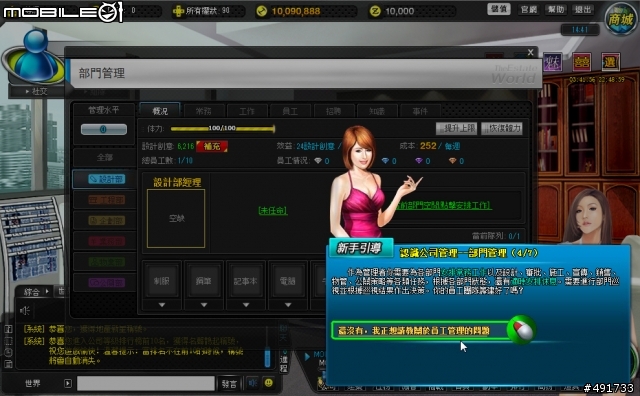Click the 退出 exit button
The height and width of the screenshot is (396, 640).
(583, 9)
